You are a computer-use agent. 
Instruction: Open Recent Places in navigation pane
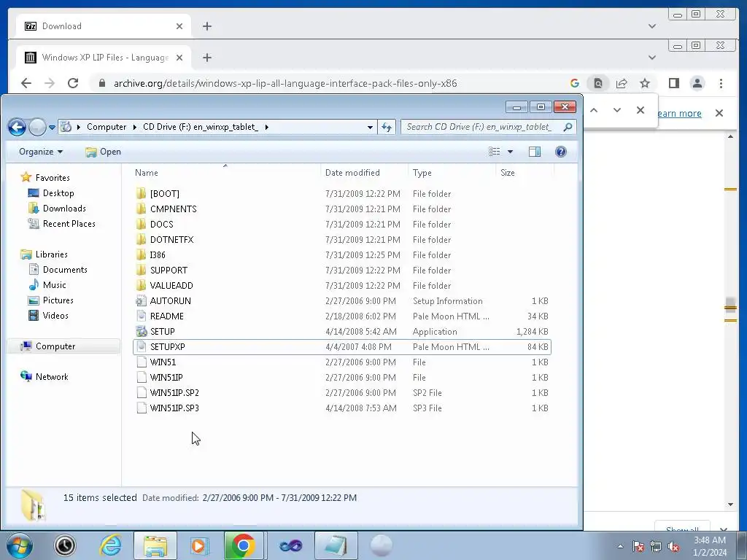pos(62,223)
